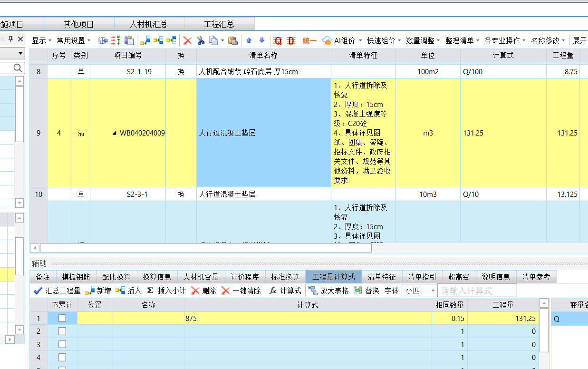Open the 字体 size dropdown showing 小四
This screenshot has width=588, height=369.
pyautogui.click(x=433, y=291)
